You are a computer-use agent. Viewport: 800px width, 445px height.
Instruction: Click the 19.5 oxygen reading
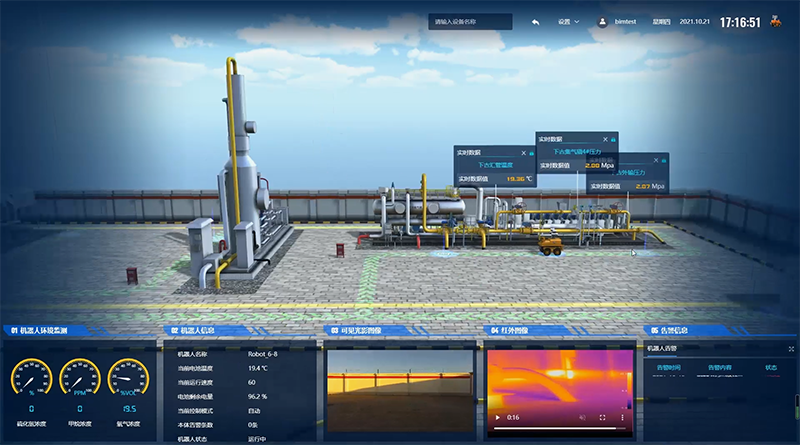pyautogui.click(x=129, y=409)
